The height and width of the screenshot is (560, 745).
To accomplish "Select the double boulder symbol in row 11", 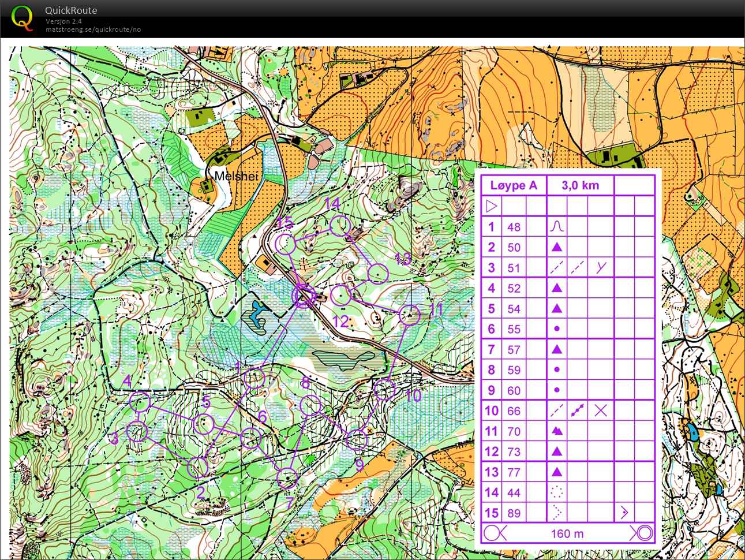I will point(556,431).
